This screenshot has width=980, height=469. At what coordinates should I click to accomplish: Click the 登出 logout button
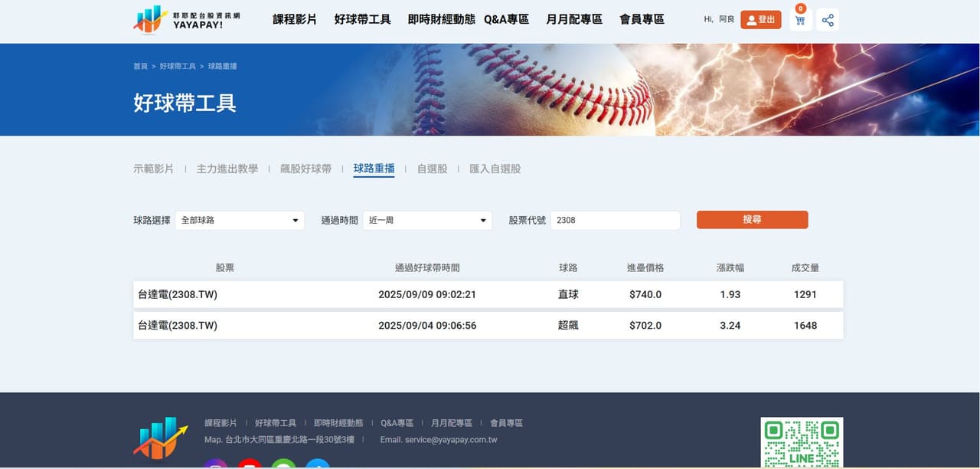coord(760,20)
